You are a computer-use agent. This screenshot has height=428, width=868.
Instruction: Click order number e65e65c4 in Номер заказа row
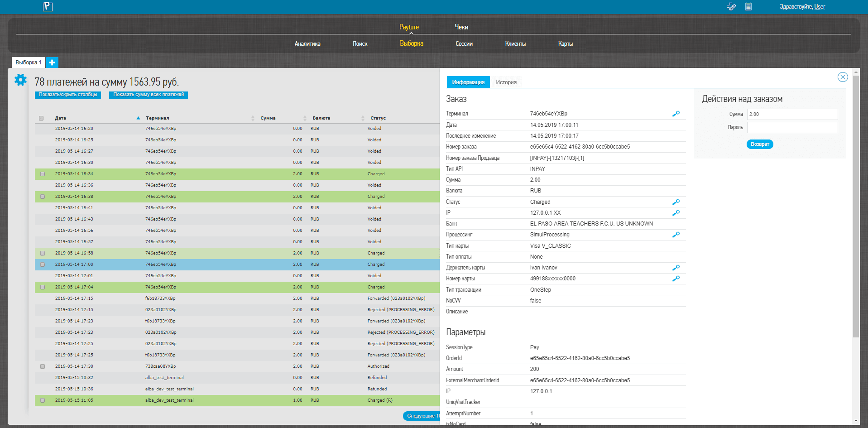pyautogui.click(x=580, y=147)
